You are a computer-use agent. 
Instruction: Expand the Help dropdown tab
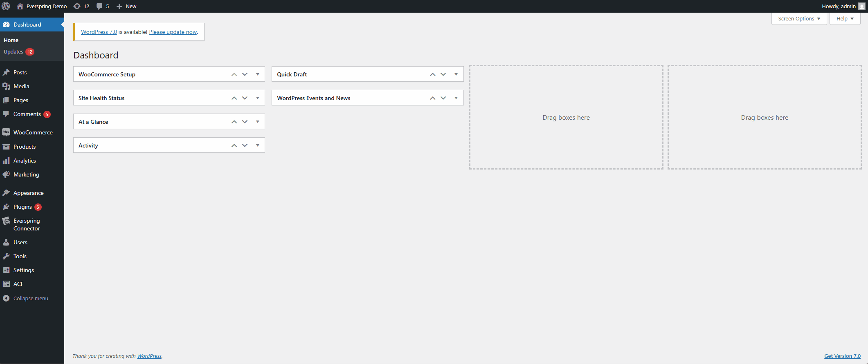[x=845, y=18]
